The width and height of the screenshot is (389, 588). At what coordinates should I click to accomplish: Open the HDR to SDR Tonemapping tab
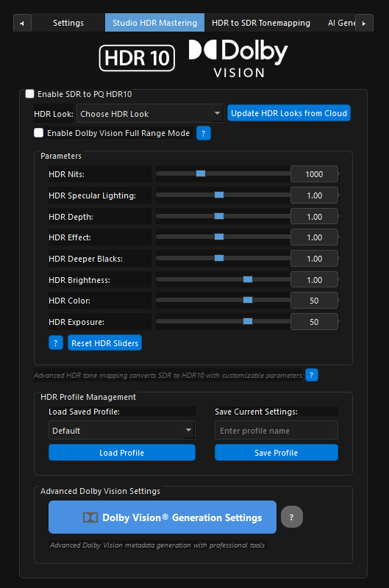coord(261,23)
